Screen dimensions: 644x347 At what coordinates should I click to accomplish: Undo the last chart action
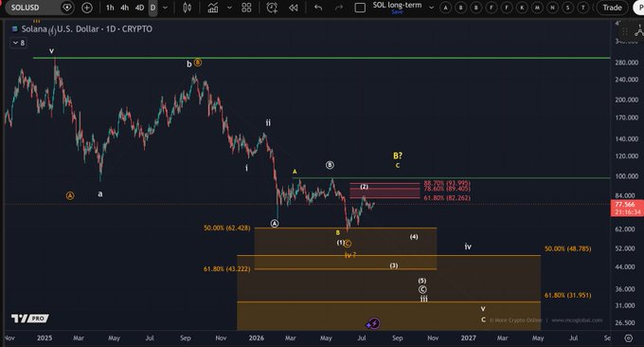click(318, 8)
